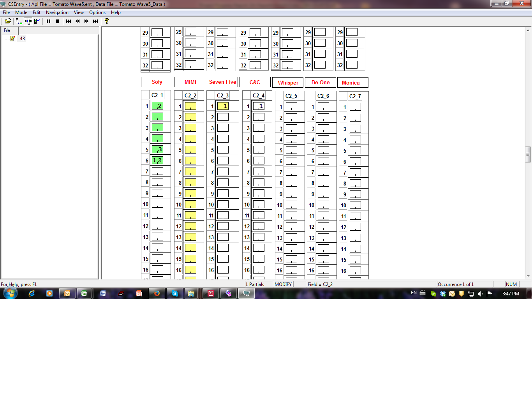Viewport: 532px width, 399px height.
Task: Open Skype from the taskbar
Action: click(x=175, y=293)
